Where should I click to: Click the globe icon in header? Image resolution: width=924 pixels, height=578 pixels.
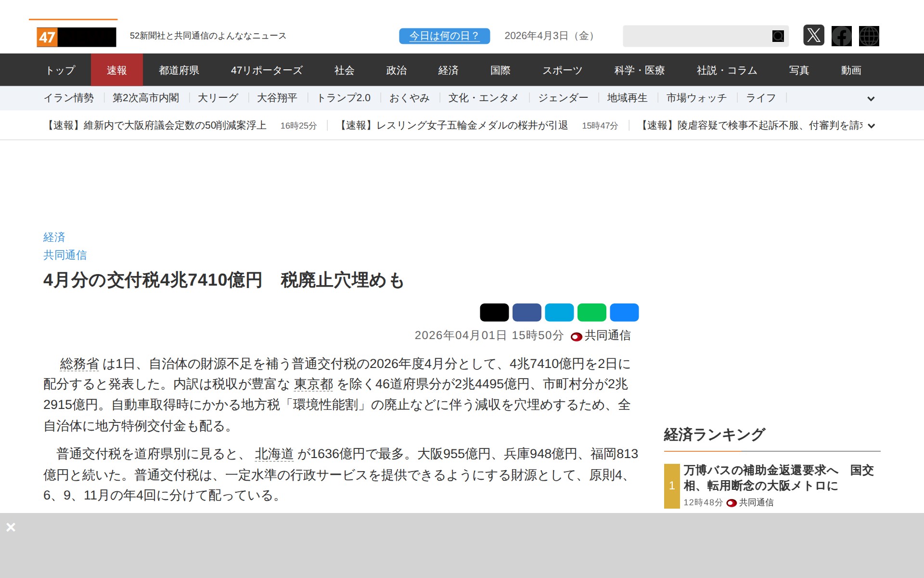tap(869, 36)
